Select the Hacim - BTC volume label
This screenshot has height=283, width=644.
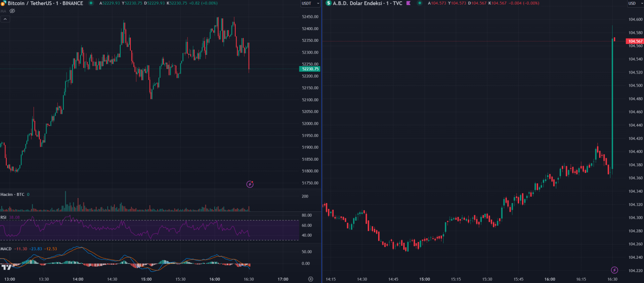[12, 195]
